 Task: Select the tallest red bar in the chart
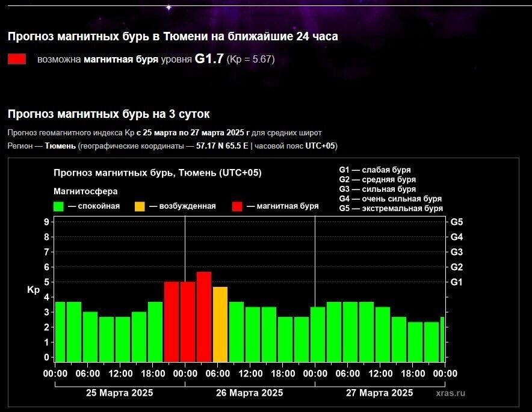[x=204, y=317]
